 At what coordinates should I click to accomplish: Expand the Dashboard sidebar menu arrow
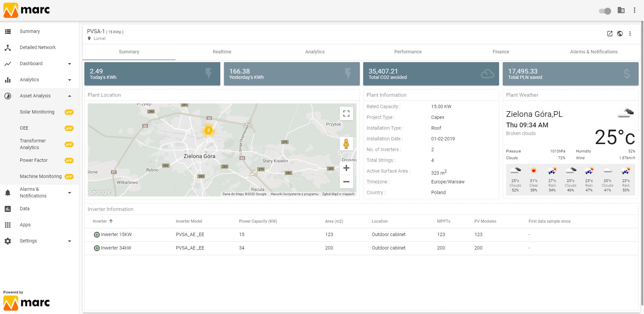pyautogui.click(x=70, y=64)
